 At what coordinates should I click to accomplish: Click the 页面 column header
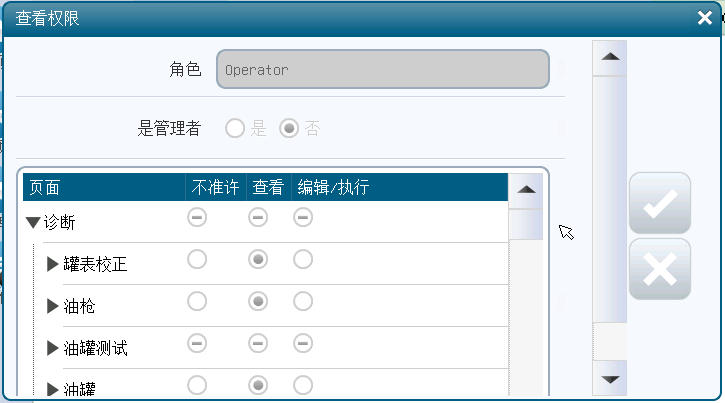[44, 188]
